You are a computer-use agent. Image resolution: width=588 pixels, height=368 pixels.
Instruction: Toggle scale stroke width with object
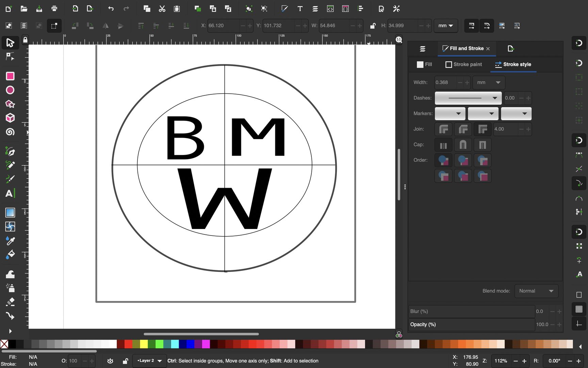click(472, 26)
